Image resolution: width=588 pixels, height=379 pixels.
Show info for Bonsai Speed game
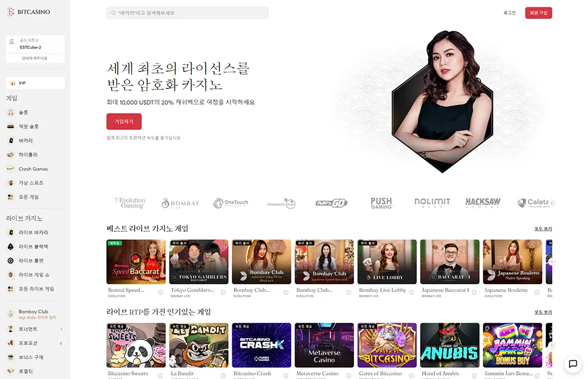[x=160, y=292]
